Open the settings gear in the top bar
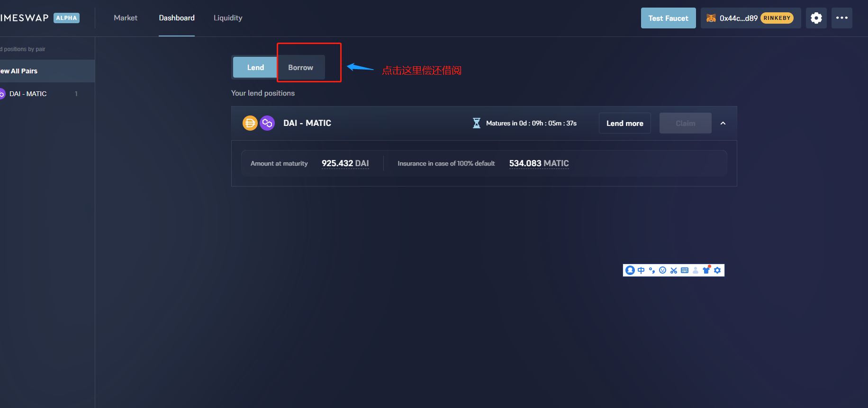The height and width of the screenshot is (408, 868). tap(816, 18)
